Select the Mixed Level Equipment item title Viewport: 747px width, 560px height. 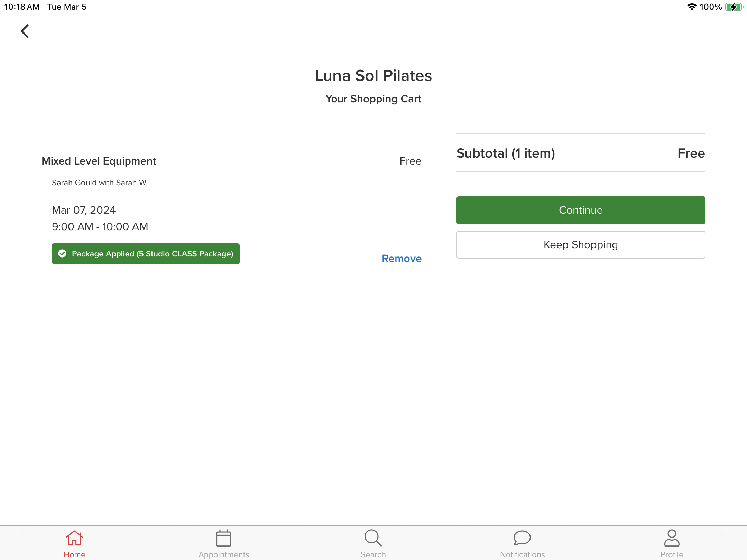click(x=99, y=161)
